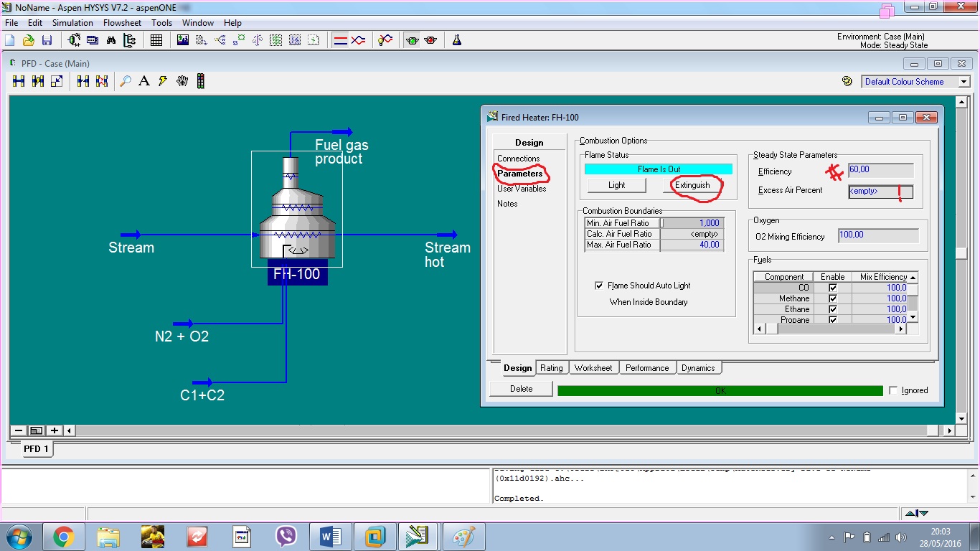Switch to the Performance tab

point(647,368)
